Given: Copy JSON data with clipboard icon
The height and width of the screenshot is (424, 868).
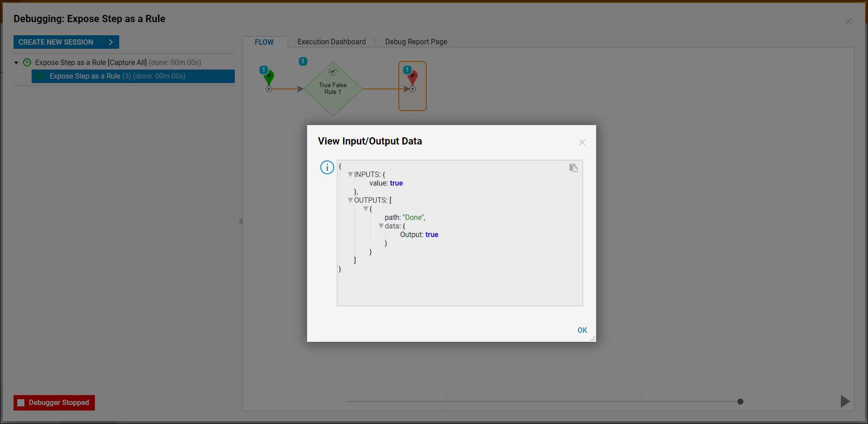Looking at the screenshot, I should (574, 168).
